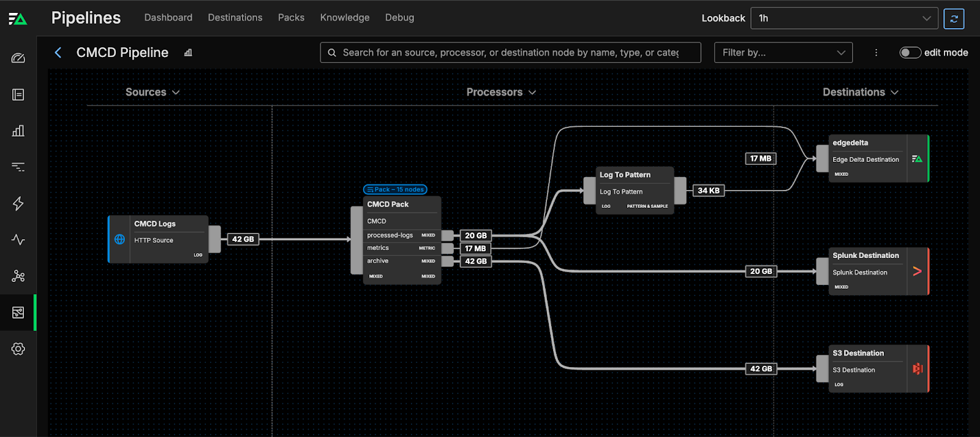This screenshot has width=980, height=437.
Task: Expand the Destinations column chevron
Action: [x=894, y=92]
